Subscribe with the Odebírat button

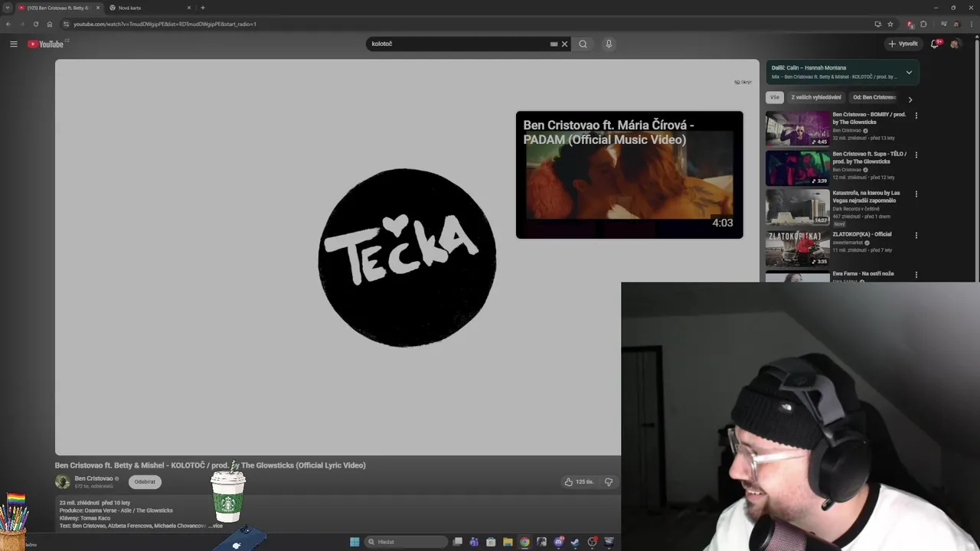click(x=145, y=481)
